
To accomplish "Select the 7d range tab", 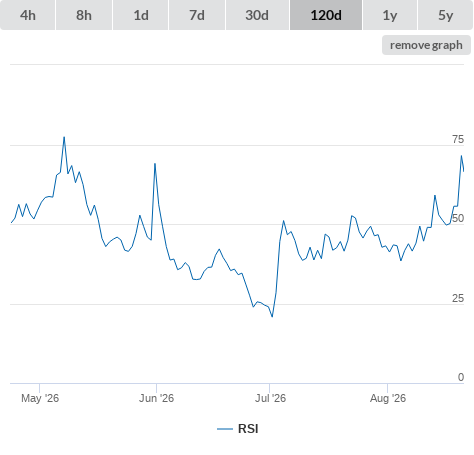I will click(x=197, y=15).
